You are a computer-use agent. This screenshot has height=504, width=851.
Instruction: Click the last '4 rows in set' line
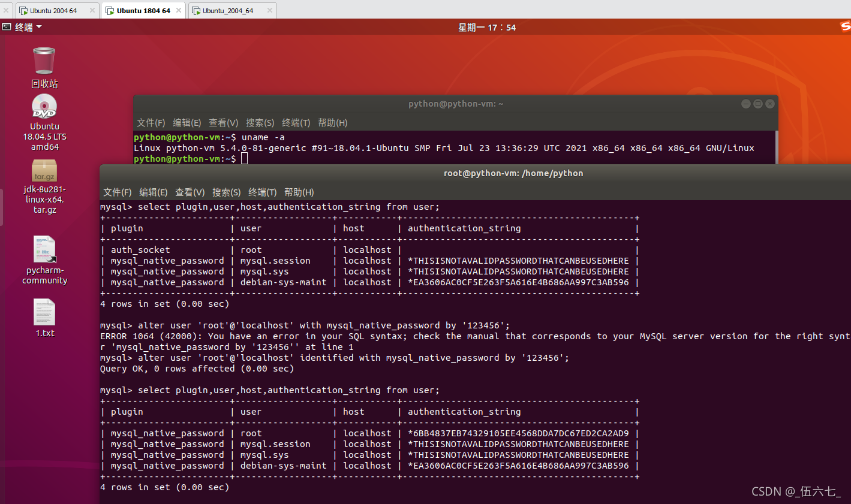pyautogui.click(x=165, y=487)
